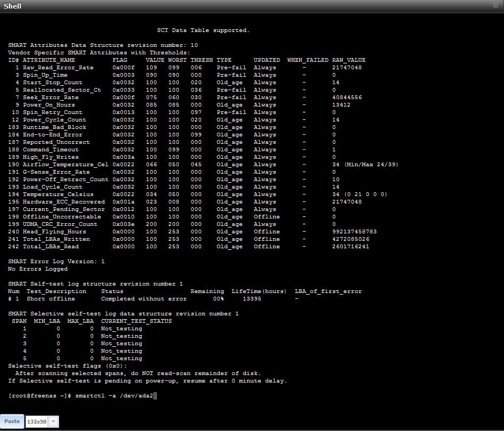Select Current_Pending_Sector attribute name
Image resolution: width=504 pixels, height=431 pixels.
tap(64, 209)
